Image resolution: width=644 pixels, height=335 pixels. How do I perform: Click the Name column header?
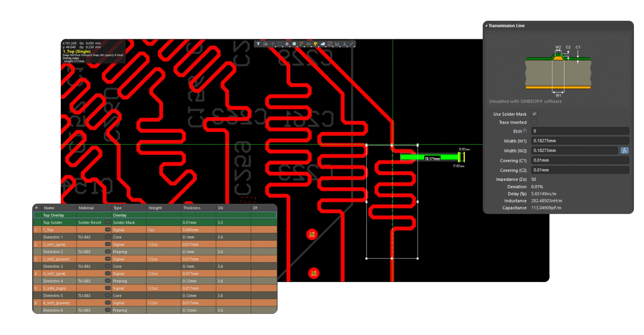click(49, 208)
